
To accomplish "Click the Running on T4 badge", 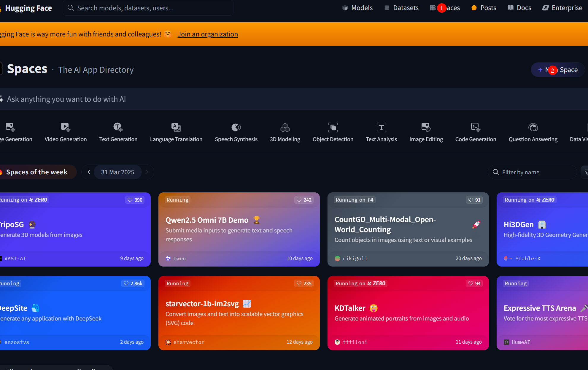I will pos(355,200).
